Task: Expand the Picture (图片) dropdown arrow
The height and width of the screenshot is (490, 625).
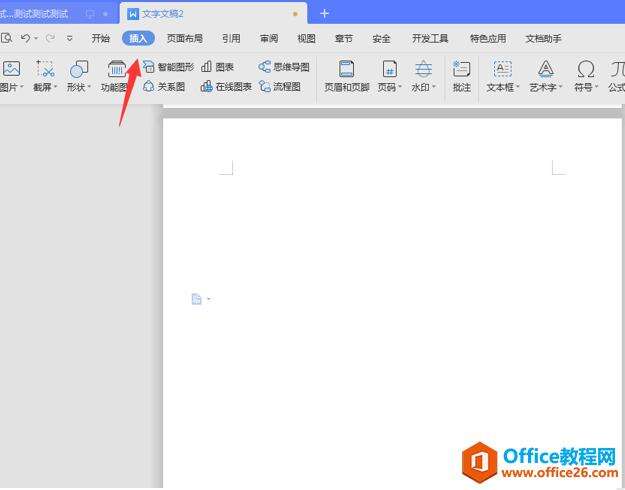Action: 22,87
